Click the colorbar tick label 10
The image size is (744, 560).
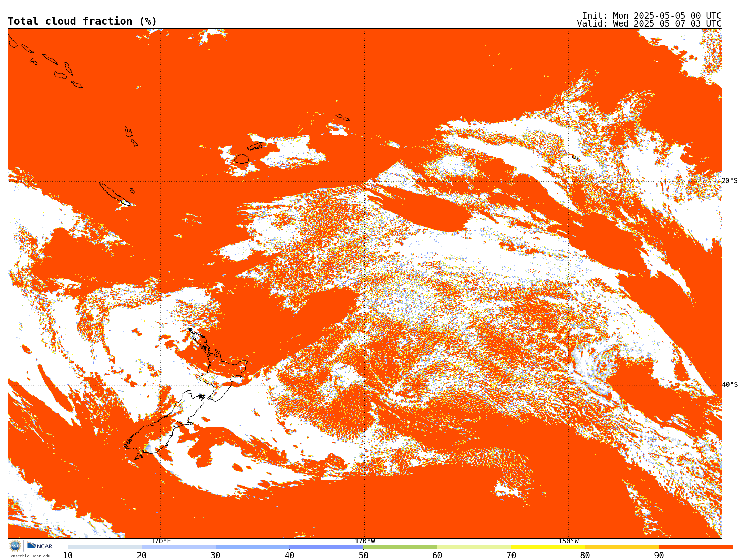[68, 556]
